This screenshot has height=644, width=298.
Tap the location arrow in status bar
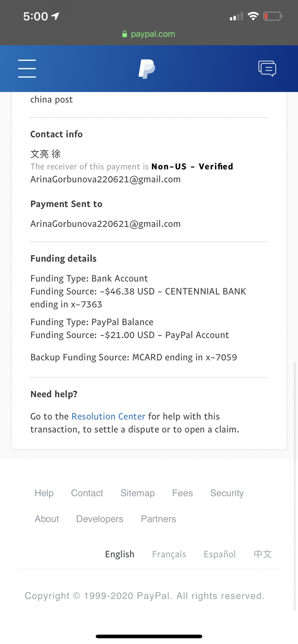tap(55, 16)
